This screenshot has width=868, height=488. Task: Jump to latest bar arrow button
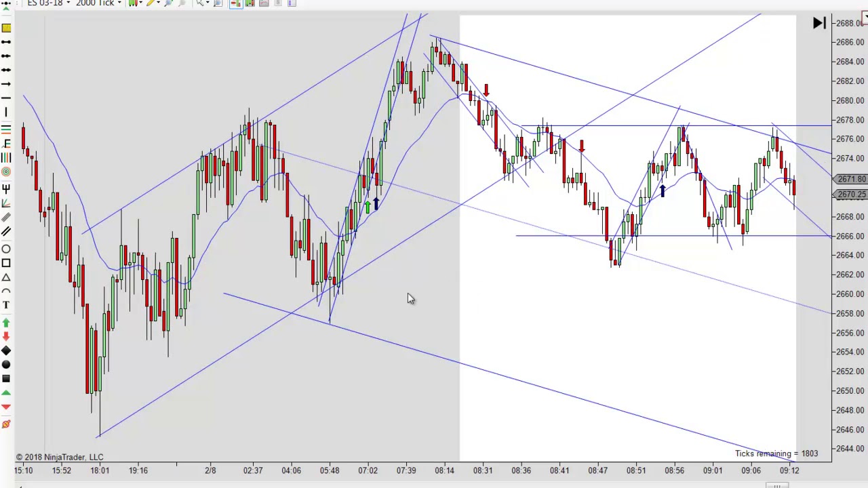coord(819,23)
